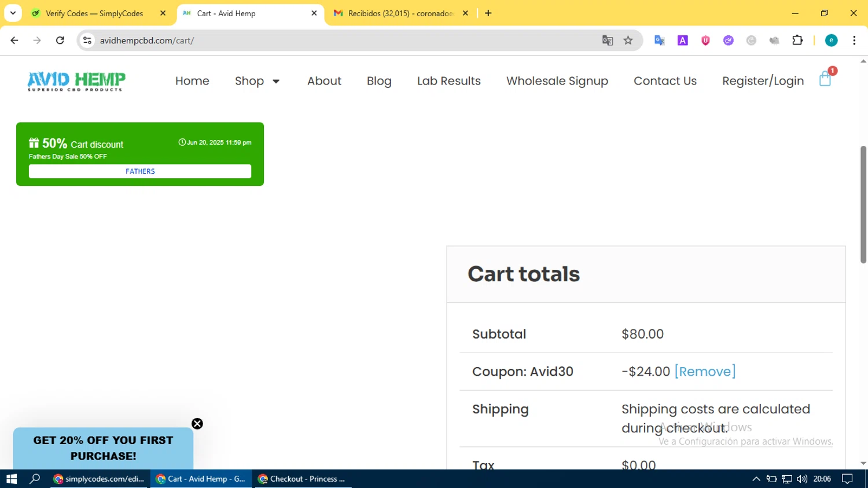Close the Verify Codes tab

click(x=163, y=13)
